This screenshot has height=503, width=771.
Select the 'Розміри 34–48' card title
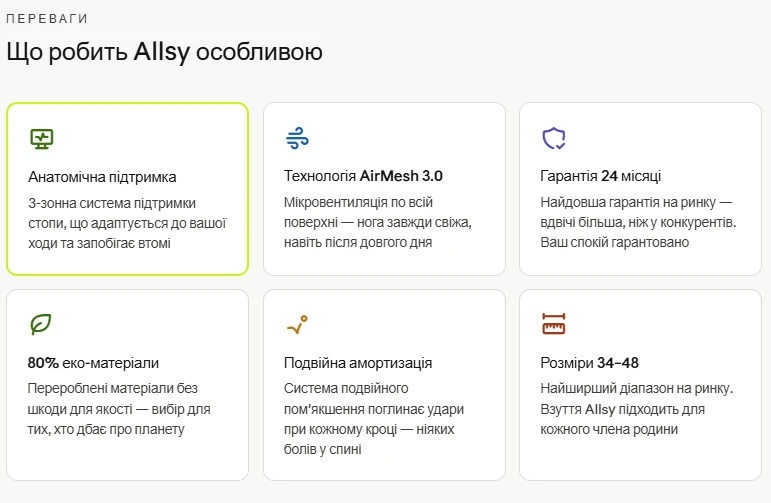coord(590,363)
